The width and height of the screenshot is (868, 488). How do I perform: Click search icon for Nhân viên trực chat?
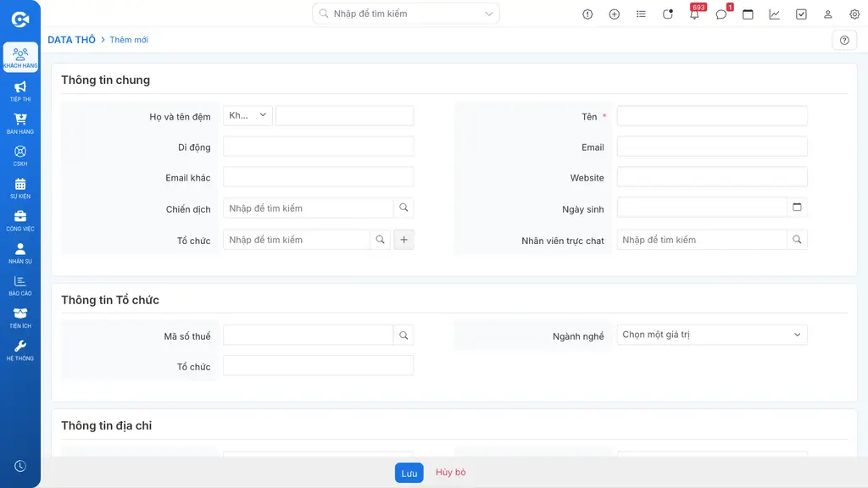(x=797, y=240)
